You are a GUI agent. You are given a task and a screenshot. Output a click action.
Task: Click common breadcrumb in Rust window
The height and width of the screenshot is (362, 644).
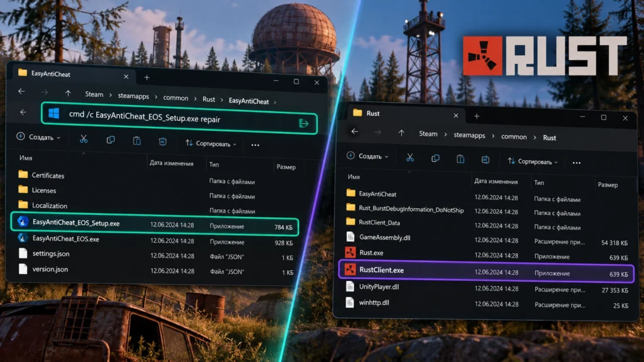tap(514, 136)
